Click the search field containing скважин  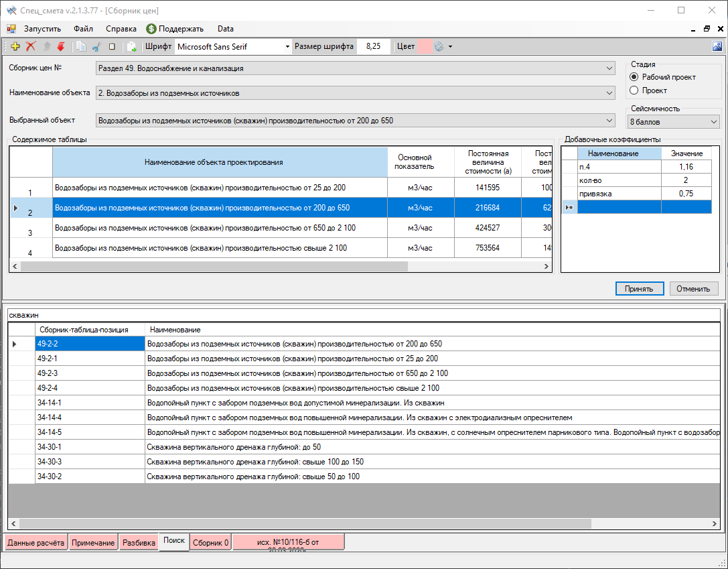coord(364,316)
